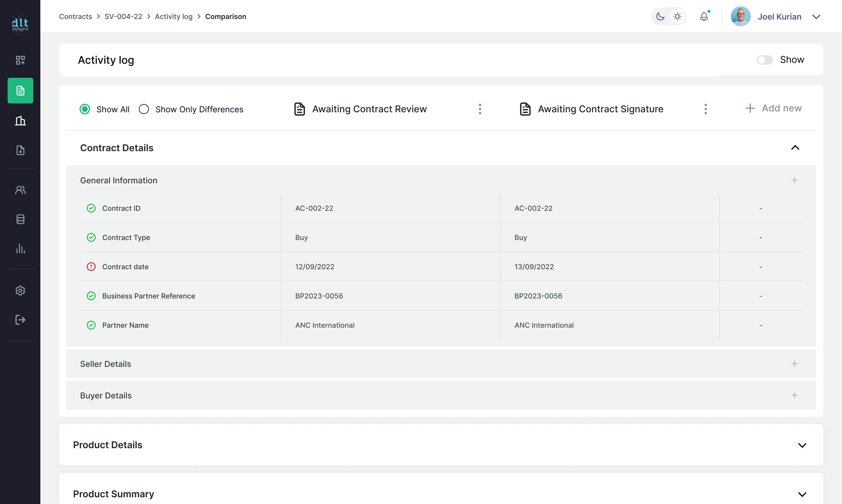Select Show Only Differences
This screenshot has height=504, width=842.
pyautogui.click(x=144, y=109)
